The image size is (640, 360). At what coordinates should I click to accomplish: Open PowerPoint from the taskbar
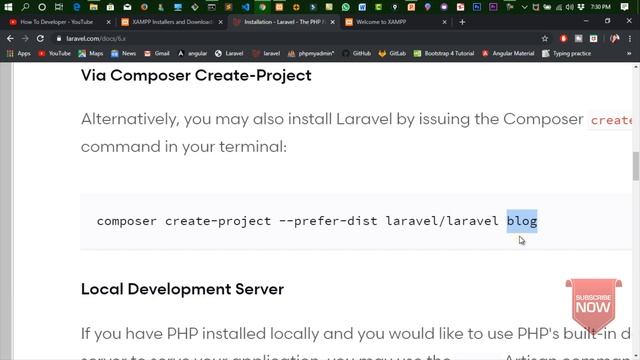pyautogui.click(x=411, y=7)
